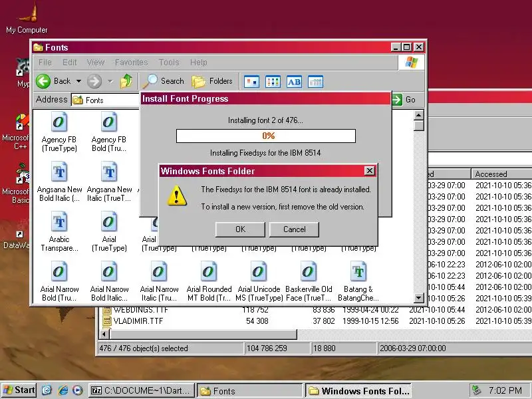Click the Accessed column header

(501, 174)
